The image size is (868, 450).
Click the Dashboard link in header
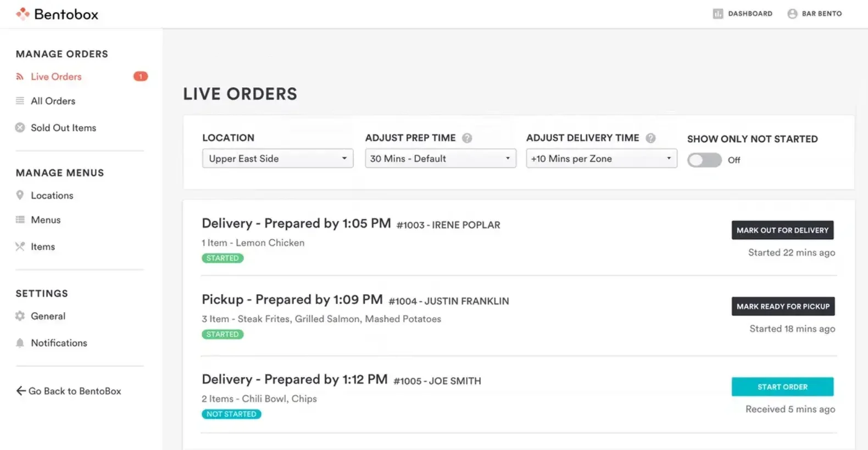click(750, 14)
